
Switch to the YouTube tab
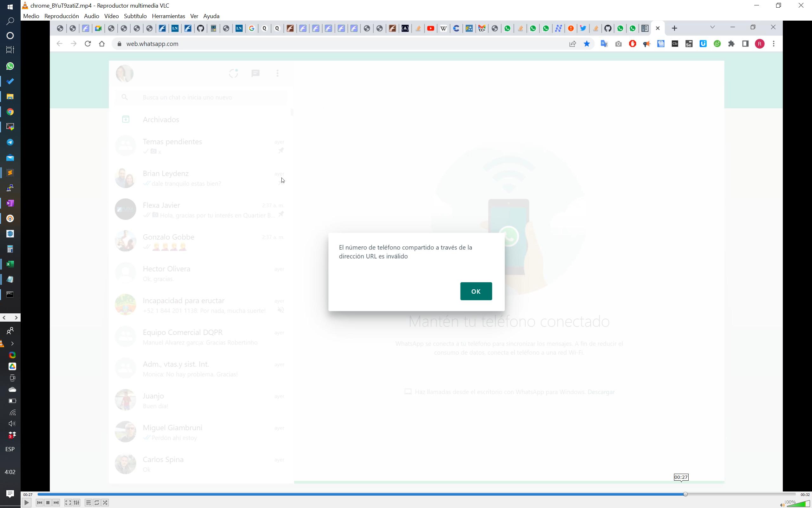coord(430,28)
